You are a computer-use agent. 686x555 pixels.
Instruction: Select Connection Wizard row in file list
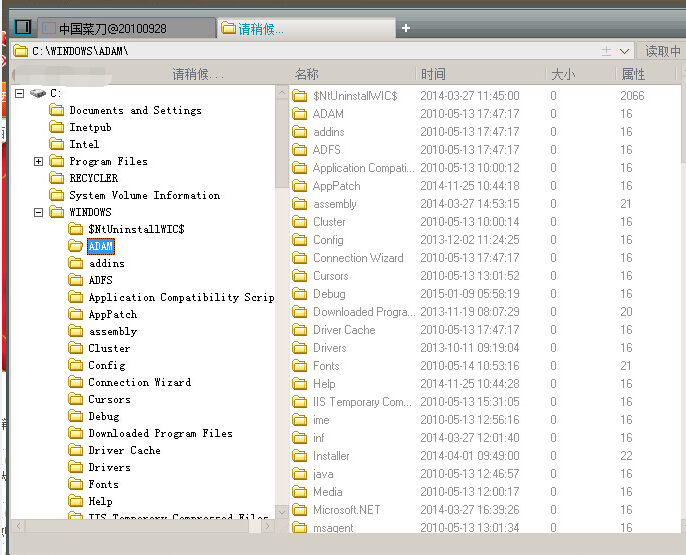coord(485,258)
